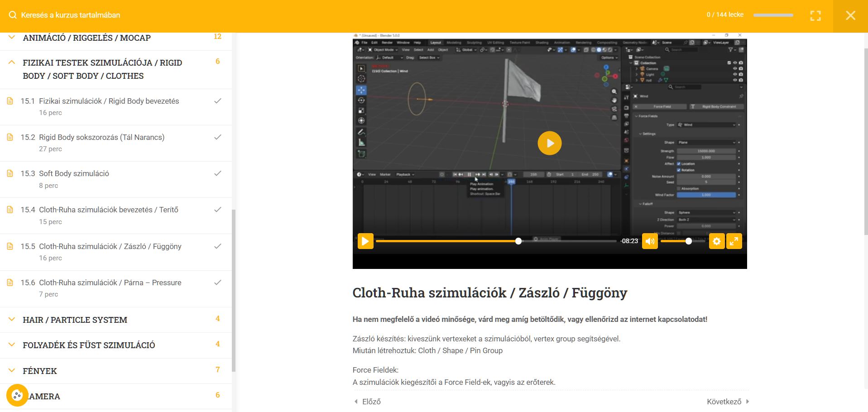This screenshot has height=412, width=868.
Task: Click document icon of lesson 15.3
Action: click(x=10, y=173)
